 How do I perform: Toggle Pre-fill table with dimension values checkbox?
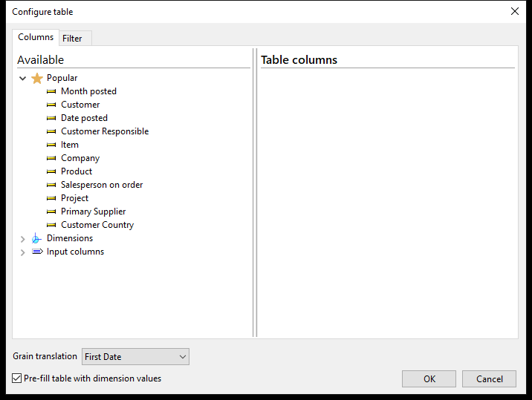tap(16, 378)
